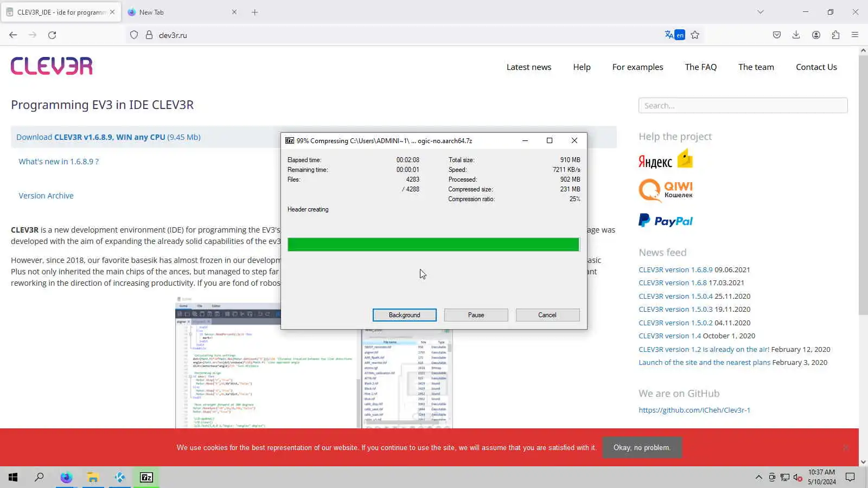Viewport: 868px width, 488px height.
Task: Switch to the New Tab tab
Action: [x=183, y=12]
